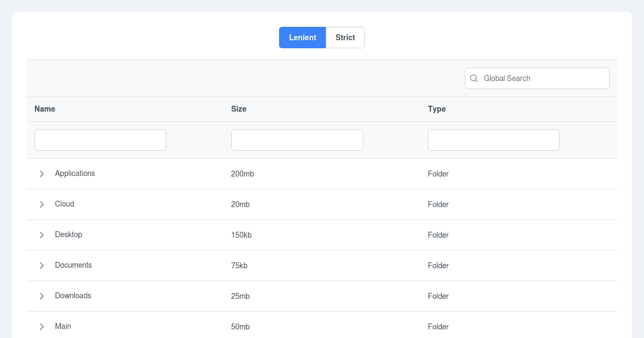The width and height of the screenshot is (644, 338).
Task: Expand the Cloud folder row
Action: [42, 204]
